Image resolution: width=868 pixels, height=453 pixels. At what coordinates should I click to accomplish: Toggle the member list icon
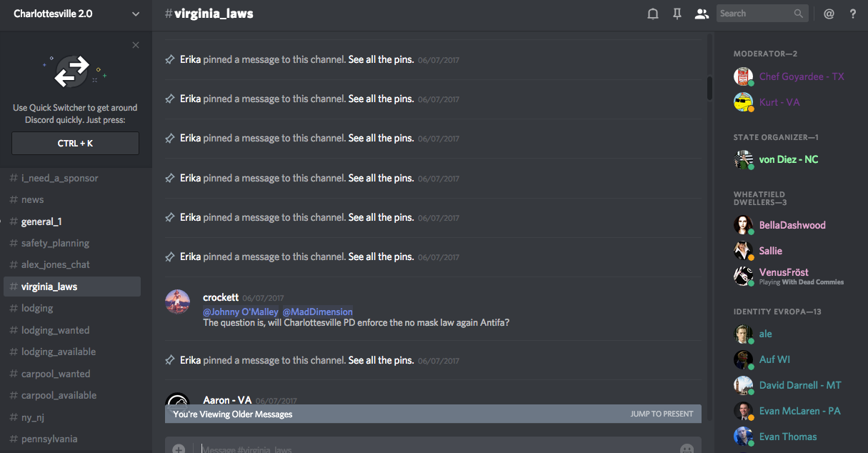pos(702,14)
